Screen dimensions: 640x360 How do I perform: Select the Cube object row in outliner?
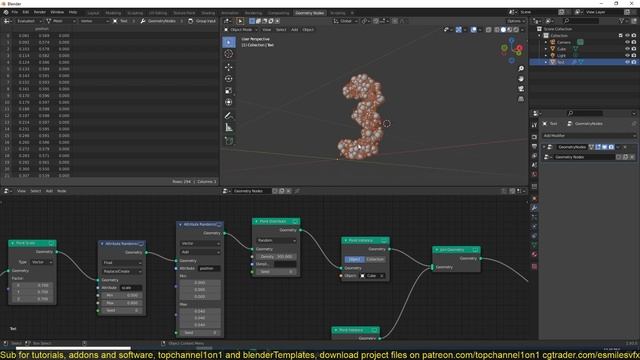click(x=584, y=49)
